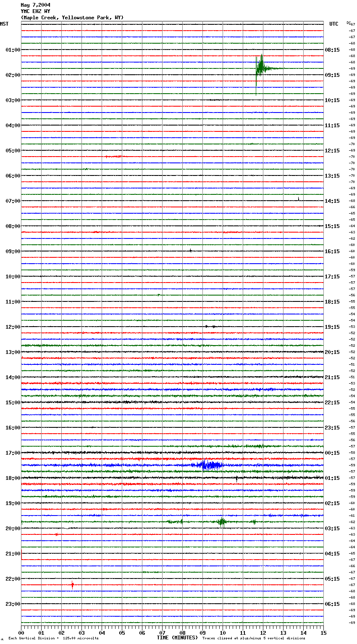Screen dimensions: 357x644
Task: Click the "UTC" column header
Action: pos(334,24)
